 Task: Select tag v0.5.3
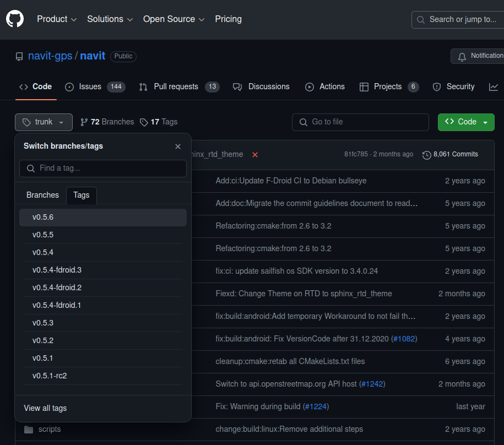(103, 323)
